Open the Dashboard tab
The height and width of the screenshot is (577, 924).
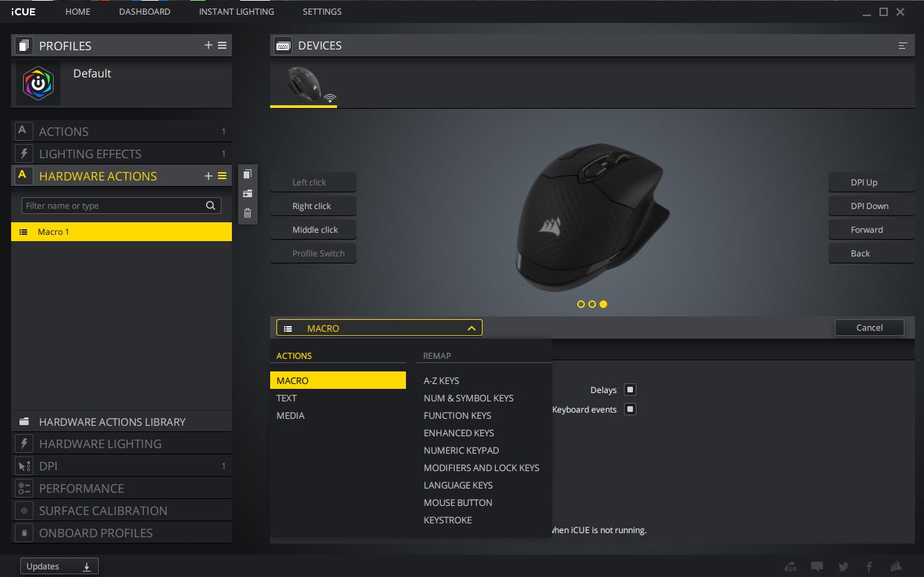pyautogui.click(x=145, y=12)
